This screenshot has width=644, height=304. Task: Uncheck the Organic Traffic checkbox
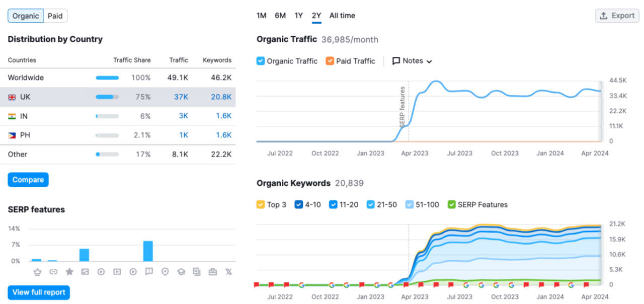(261, 61)
